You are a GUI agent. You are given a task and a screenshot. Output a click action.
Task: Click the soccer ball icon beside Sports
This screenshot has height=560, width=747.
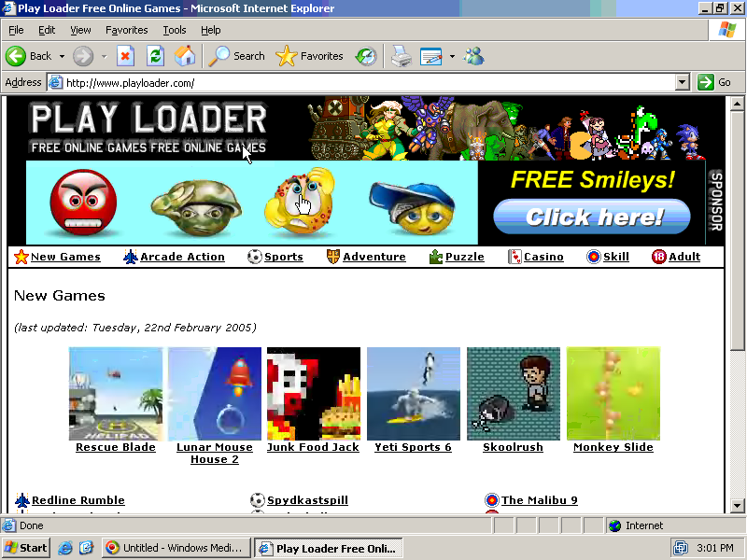tap(255, 257)
